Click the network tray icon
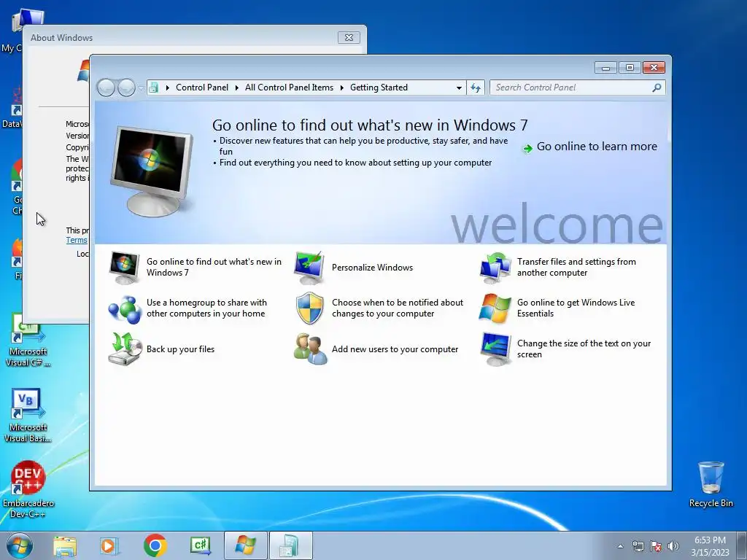 (638, 546)
